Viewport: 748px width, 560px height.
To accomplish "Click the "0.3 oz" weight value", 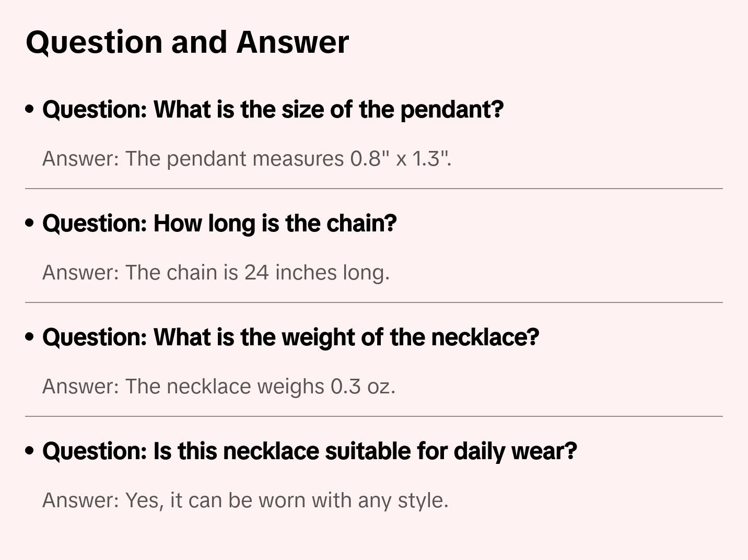I will tap(362, 386).
